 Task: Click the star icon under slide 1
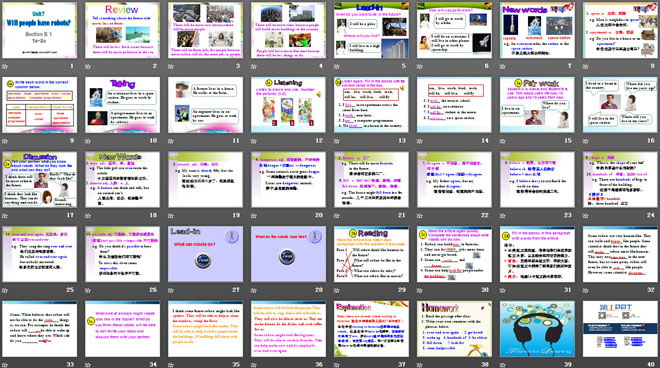(x=5, y=67)
